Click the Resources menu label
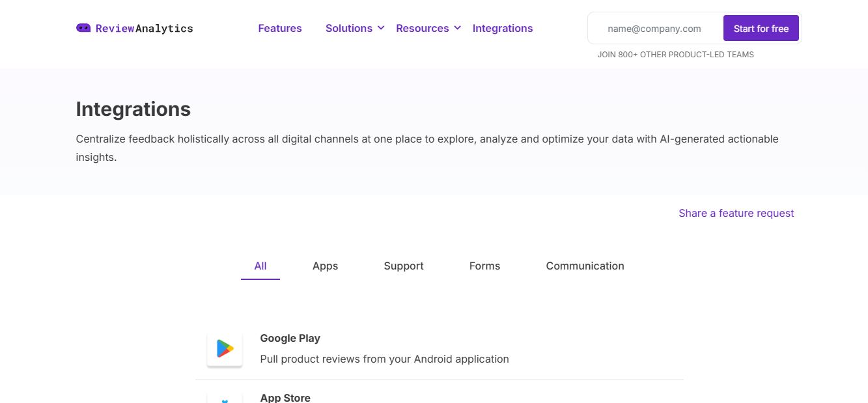 [x=423, y=28]
